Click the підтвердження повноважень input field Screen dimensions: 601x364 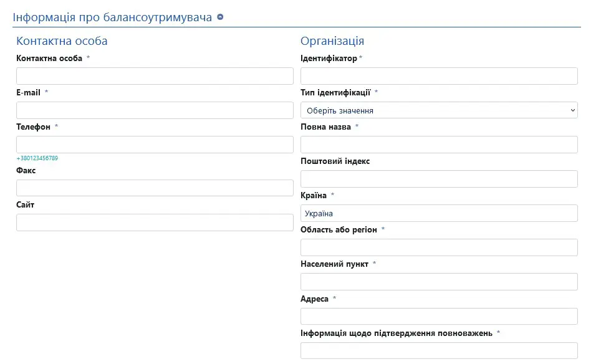pyautogui.click(x=439, y=350)
